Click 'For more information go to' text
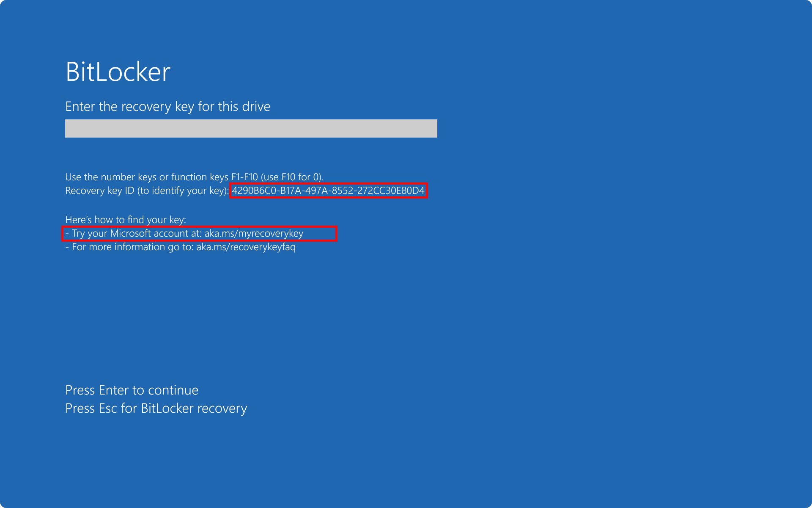812x508 pixels. tap(132, 247)
